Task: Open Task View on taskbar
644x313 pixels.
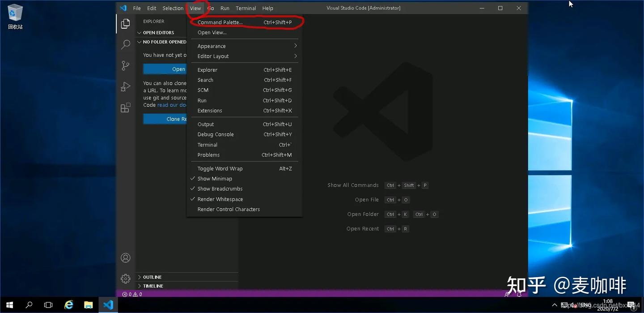Action: click(x=48, y=305)
